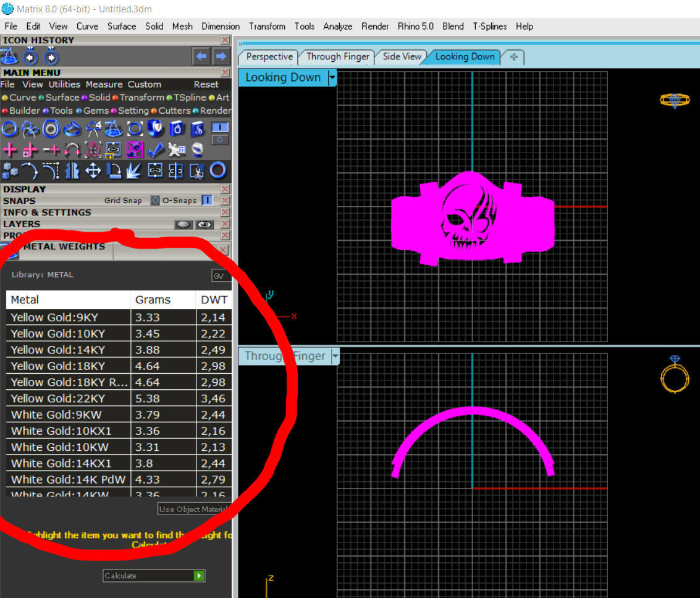The height and width of the screenshot is (598, 700).
Task: Click the ring inside corner brackets icon
Action: tap(134, 129)
